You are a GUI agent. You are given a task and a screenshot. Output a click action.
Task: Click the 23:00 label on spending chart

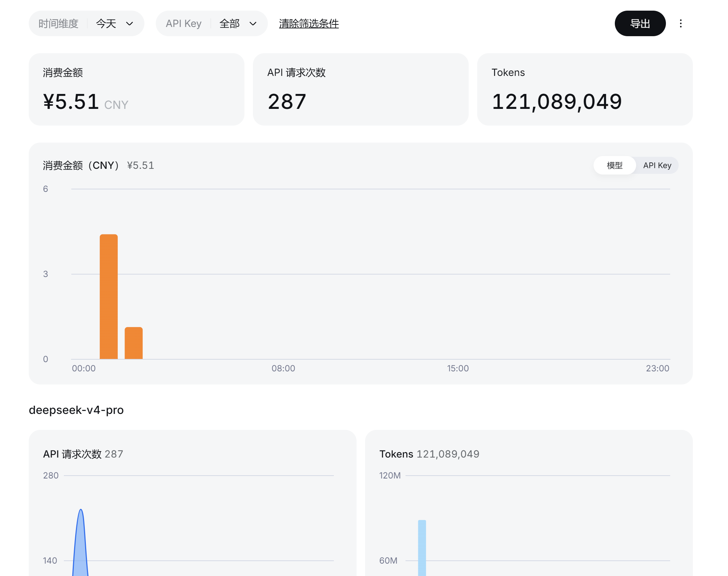(x=657, y=368)
